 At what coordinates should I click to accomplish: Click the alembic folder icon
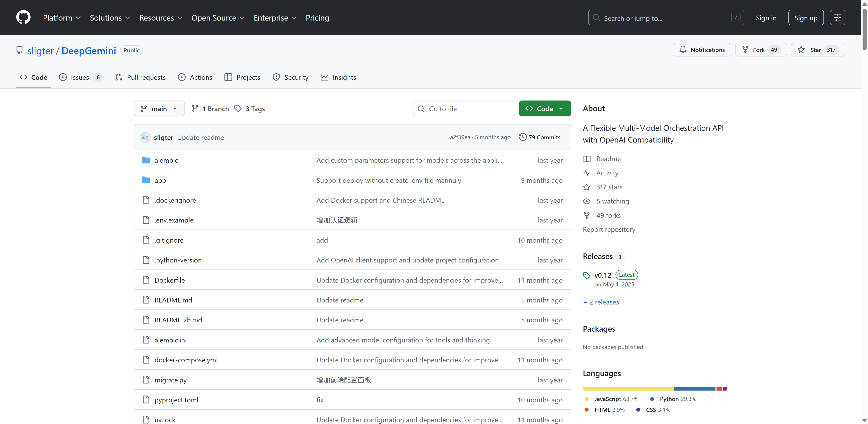click(146, 160)
